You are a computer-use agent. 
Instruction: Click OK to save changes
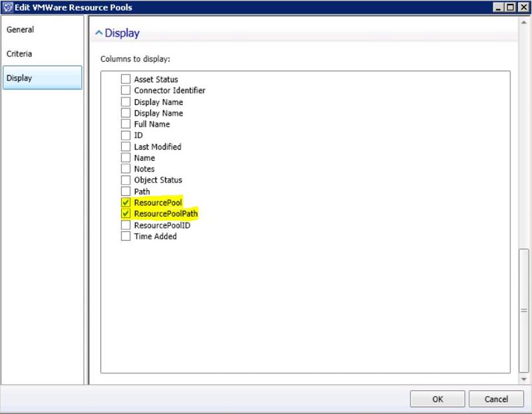[438, 399]
